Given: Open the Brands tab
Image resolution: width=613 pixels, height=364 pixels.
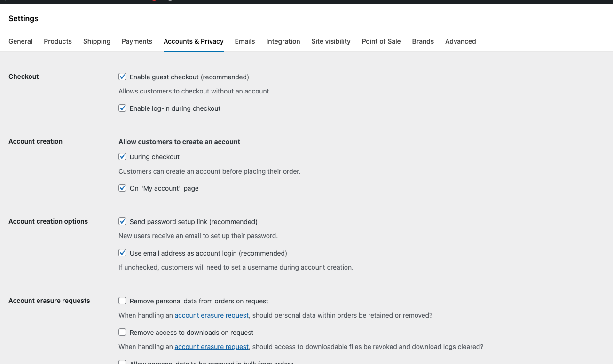Looking at the screenshot, I should pyautogui.click(x=423, y=41).
